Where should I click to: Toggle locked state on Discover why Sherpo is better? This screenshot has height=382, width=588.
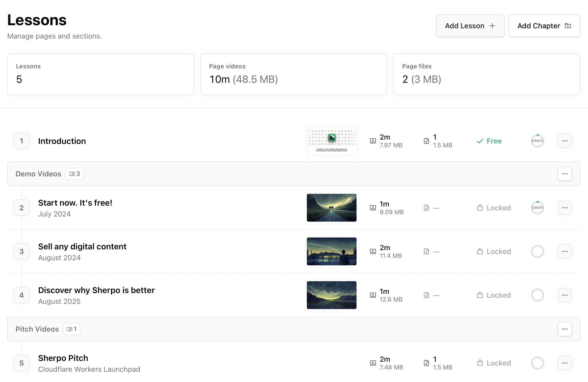click(494, 295)
